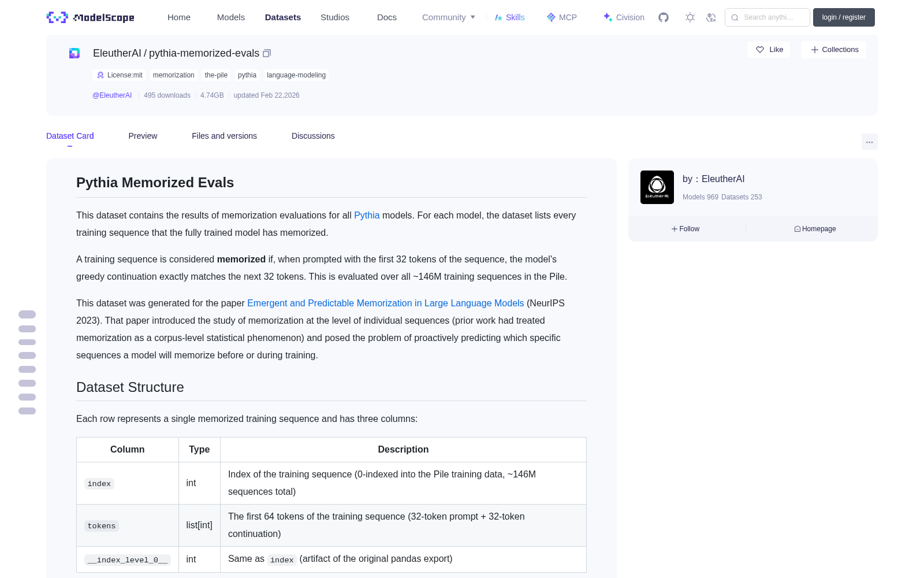924x578 pixels.
Task: Open the MCP nav link
Action: coord(562,17)
